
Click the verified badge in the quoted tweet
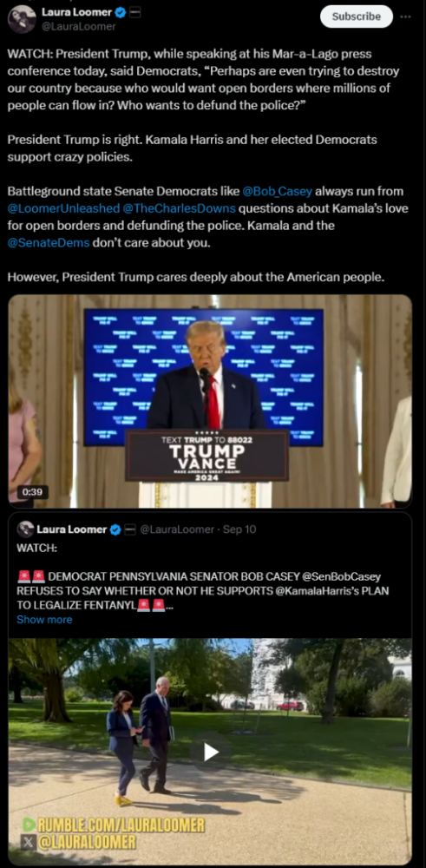[x=115, y=529]
